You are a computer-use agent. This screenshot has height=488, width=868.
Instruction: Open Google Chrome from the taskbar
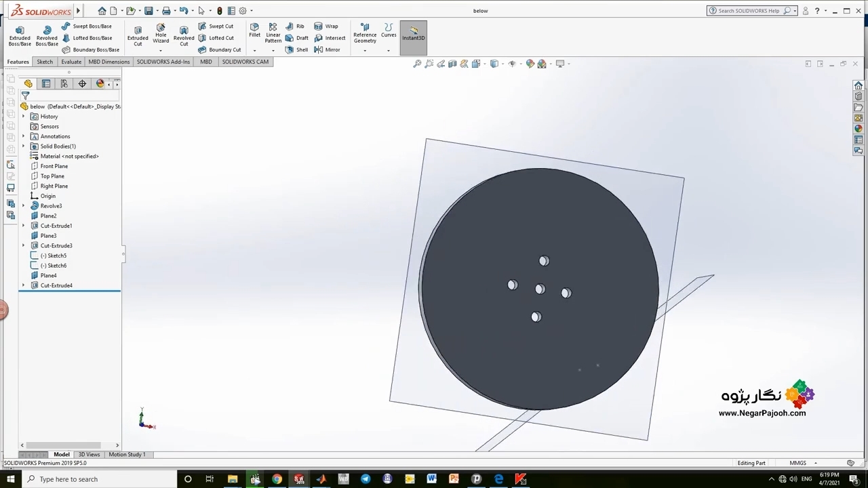point(277,479)
